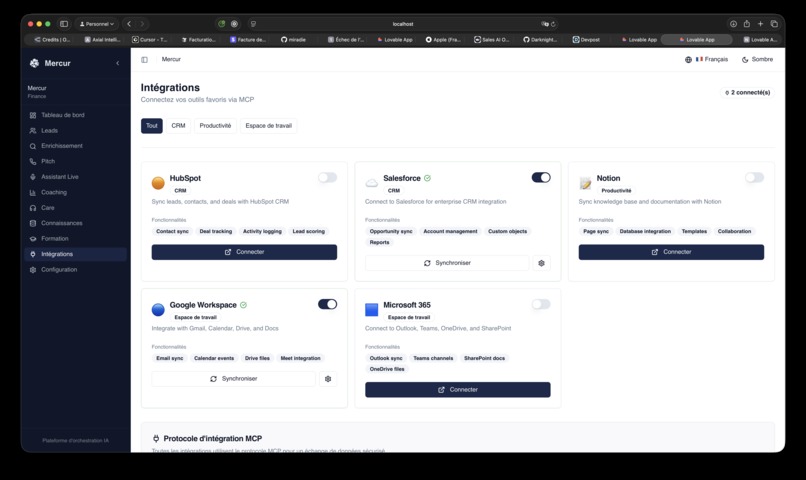Open the Personnel profile dropdown
Image resolution: width=806 pixels, height=480 pixels.
click(97, 24)
